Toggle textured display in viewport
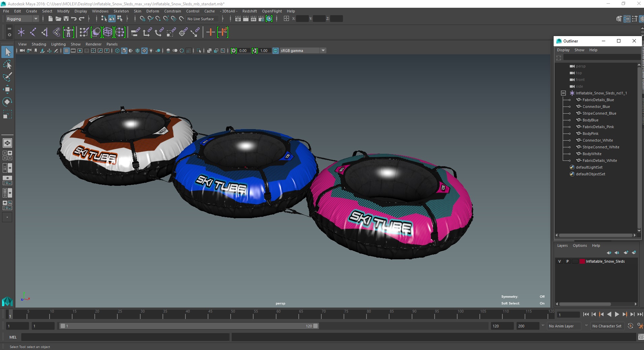644x350 pixels. [144, 51]
